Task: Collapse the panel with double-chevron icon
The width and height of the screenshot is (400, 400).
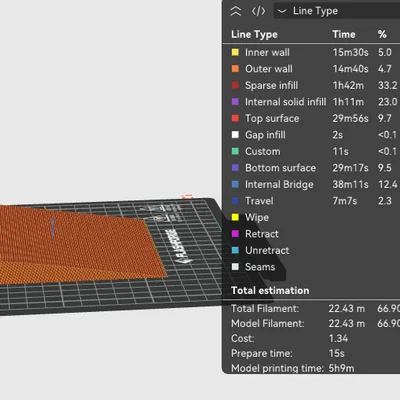Action: 236,11
